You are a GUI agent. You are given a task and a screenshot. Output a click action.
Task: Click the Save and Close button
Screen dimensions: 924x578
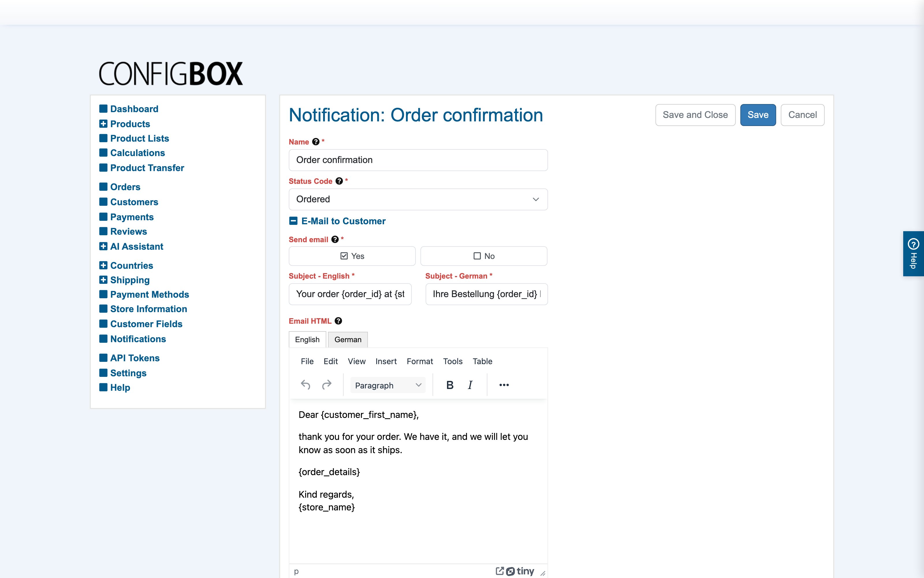coord(695,115)
